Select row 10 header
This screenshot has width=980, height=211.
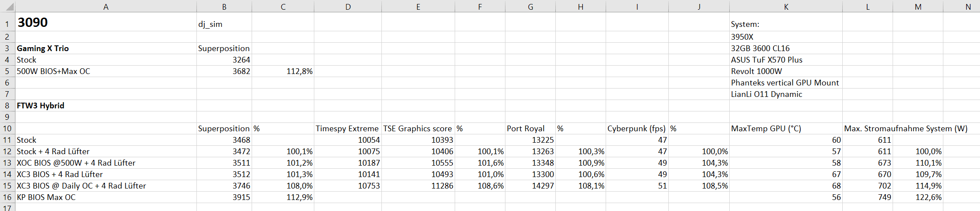7,129
